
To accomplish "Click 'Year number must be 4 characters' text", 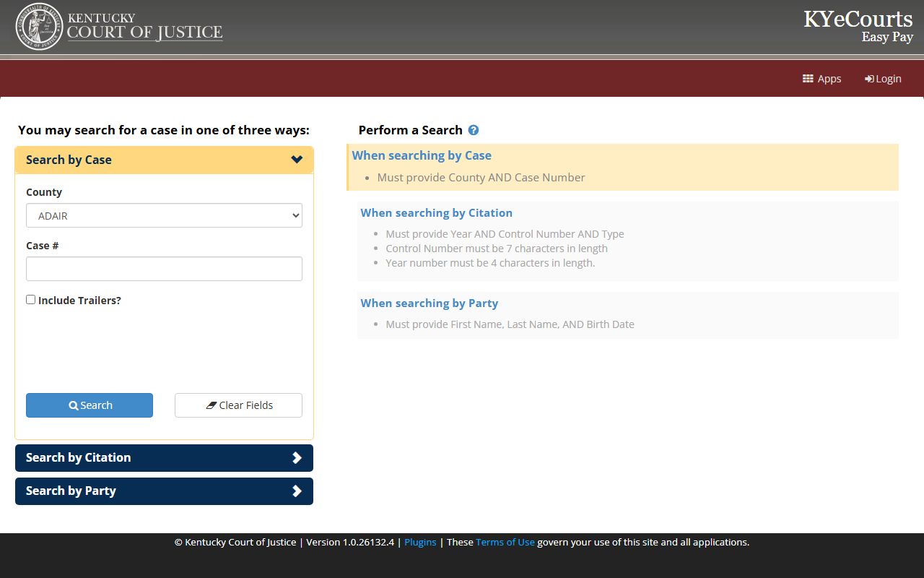I will [491, 263].
